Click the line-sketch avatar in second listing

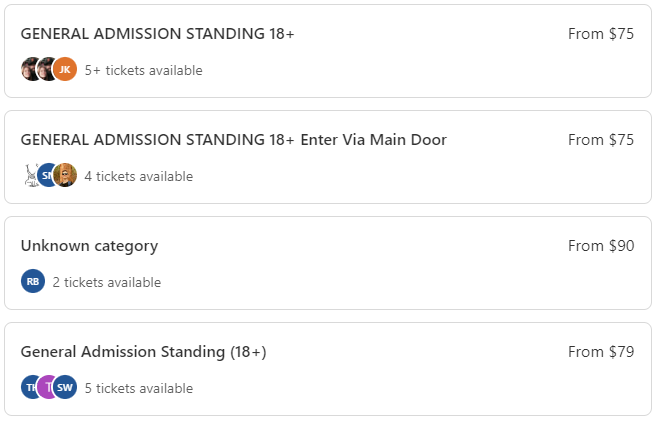click(30, 175)
